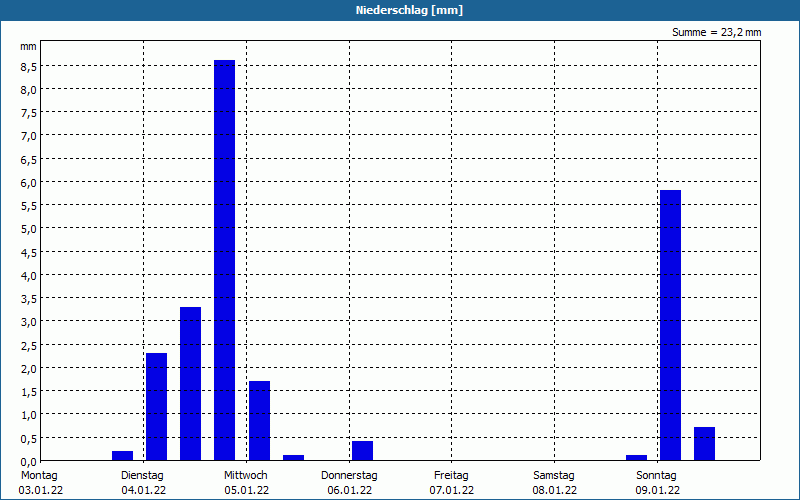Select the 1,7 mm bar after Mittwoch line
This screenshot has width=800, height=500.
point(259,420)
